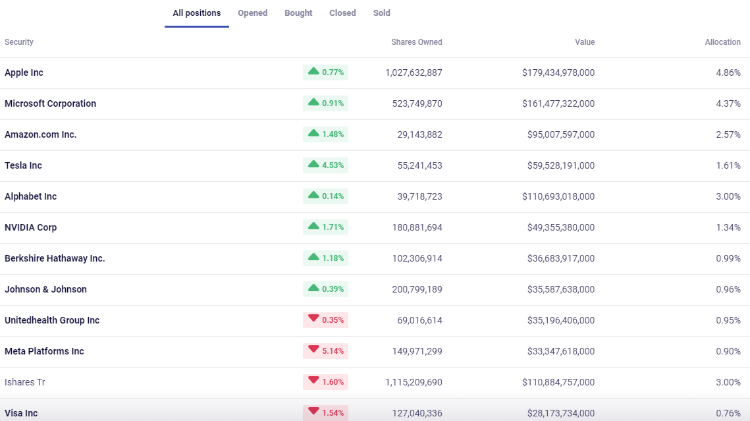Click Amazon's green 1.48% up badge

pyautogui.click(x=325, y=134)
